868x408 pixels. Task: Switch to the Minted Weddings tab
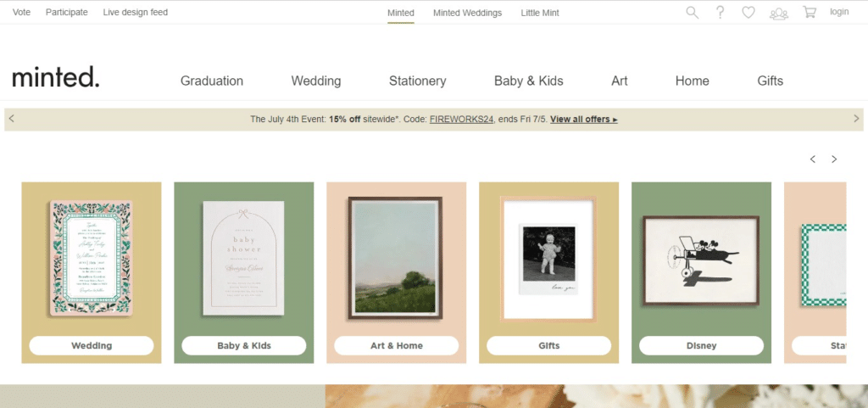[467, 13]
